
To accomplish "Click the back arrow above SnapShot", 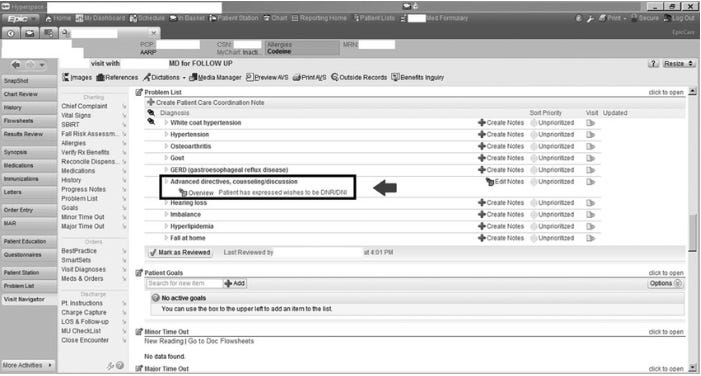I will (x=16, y=65).
